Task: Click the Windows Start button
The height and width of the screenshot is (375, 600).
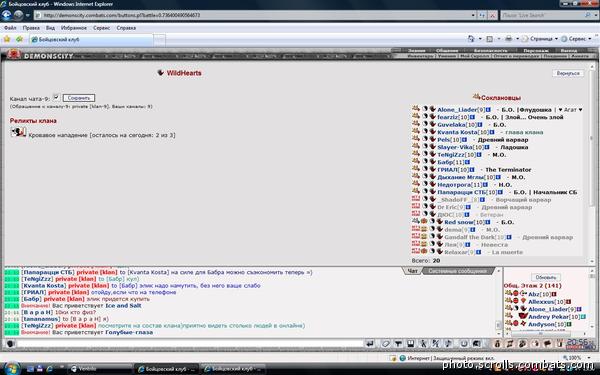Action: [x=11, y=369]
